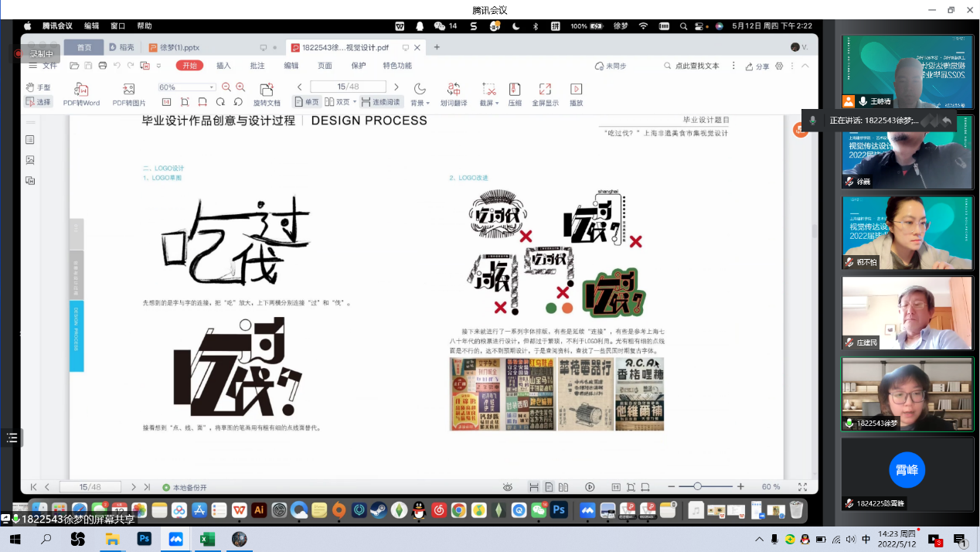Toggle 连续阅读 continuous reading mode
This screenshot has width=980, height=552.
coord(380,102)
